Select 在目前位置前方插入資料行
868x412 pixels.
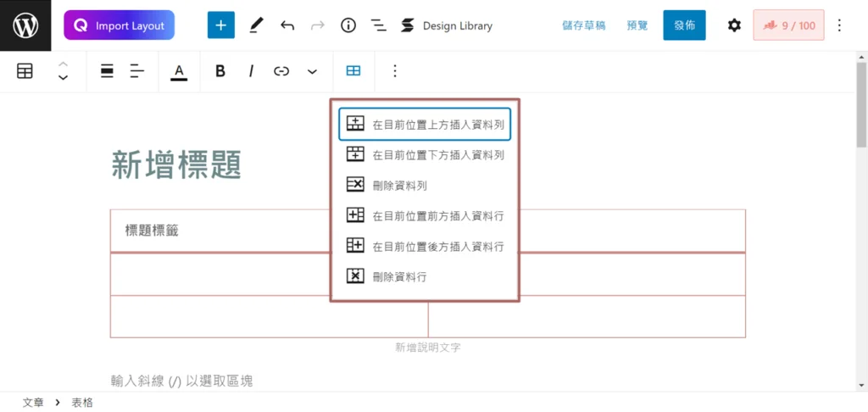point(425,215)
